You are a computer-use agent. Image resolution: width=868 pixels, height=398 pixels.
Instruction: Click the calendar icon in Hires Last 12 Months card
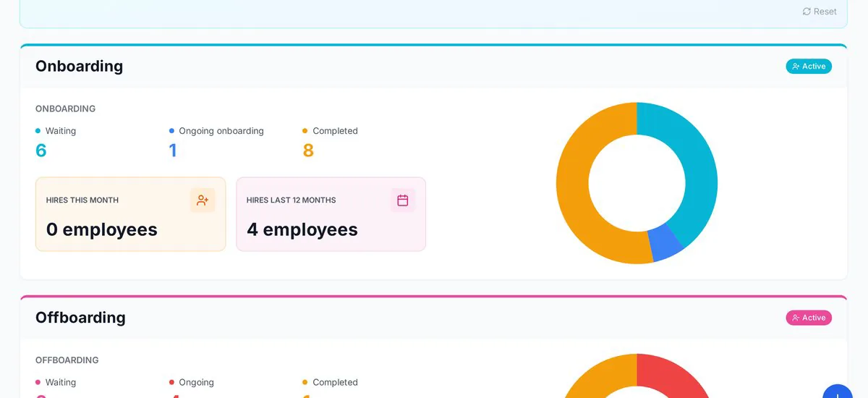[x=403, y=200]
